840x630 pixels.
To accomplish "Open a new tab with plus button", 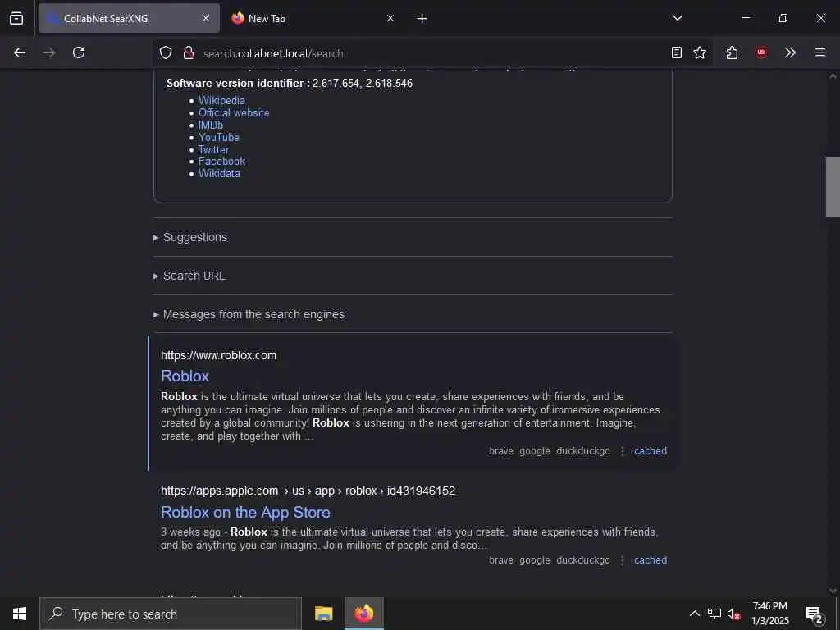I will coord(422,19).
